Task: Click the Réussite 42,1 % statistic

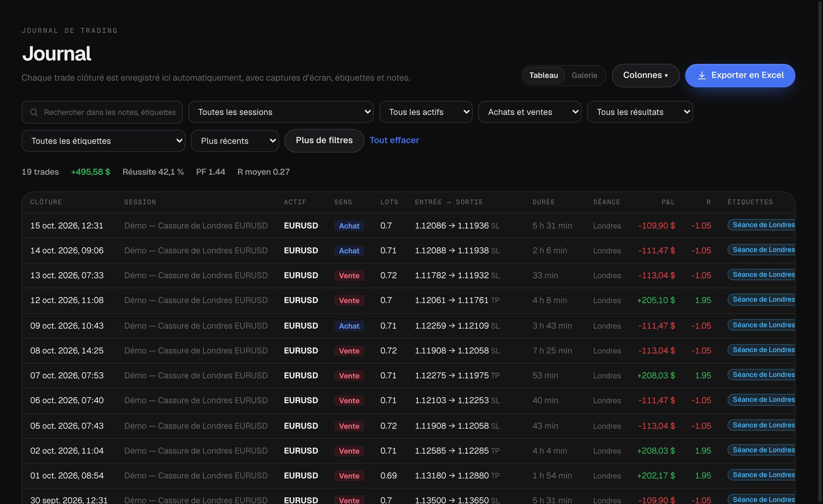Action: point(153,172)
